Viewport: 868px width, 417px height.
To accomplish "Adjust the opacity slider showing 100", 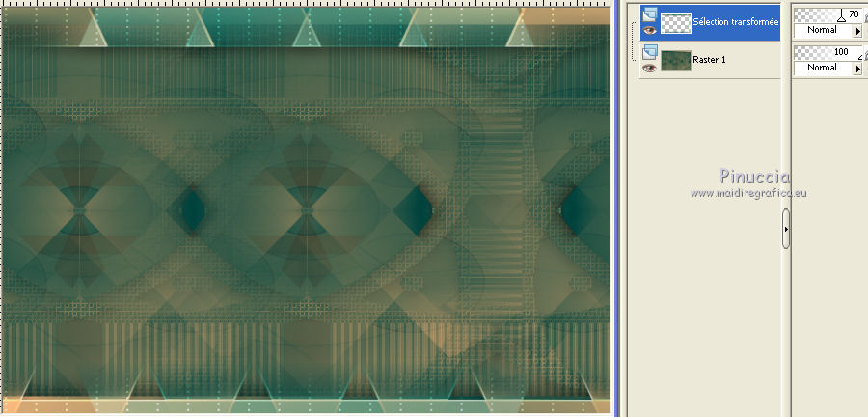I will pyautogui.click(x=828, y=53).
